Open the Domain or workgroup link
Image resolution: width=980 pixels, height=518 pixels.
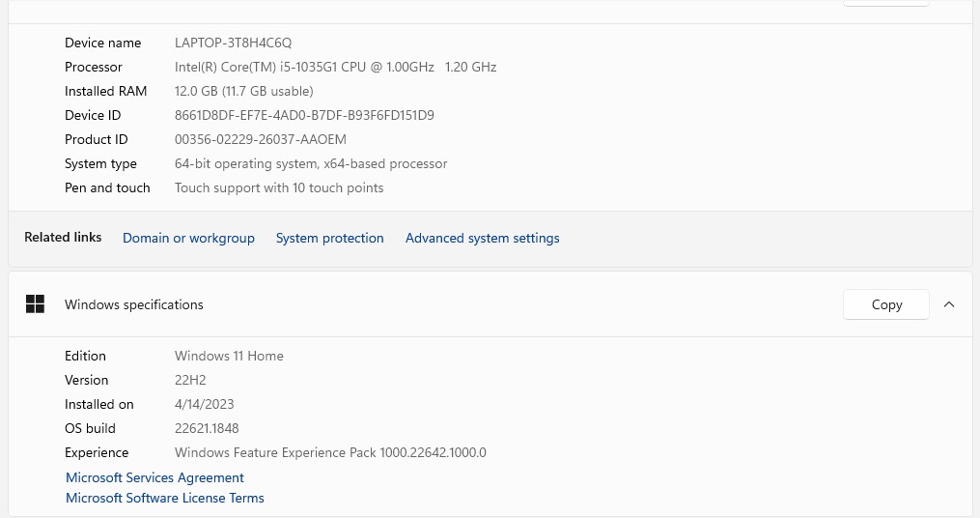point(188,238)
